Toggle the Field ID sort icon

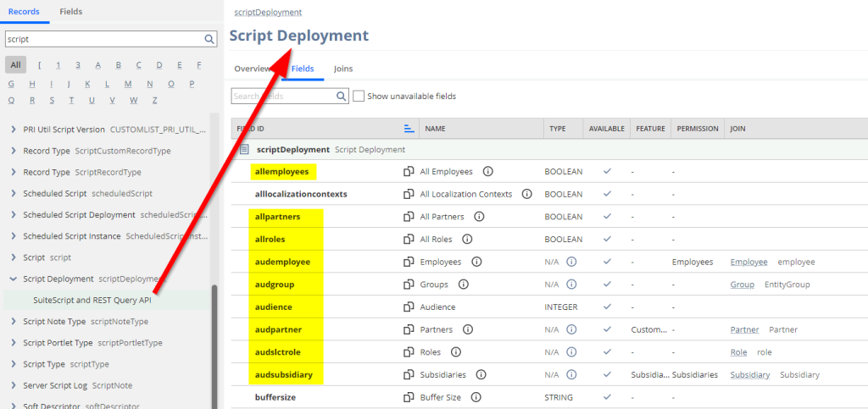pyautogui.click(x=409, y=128)
